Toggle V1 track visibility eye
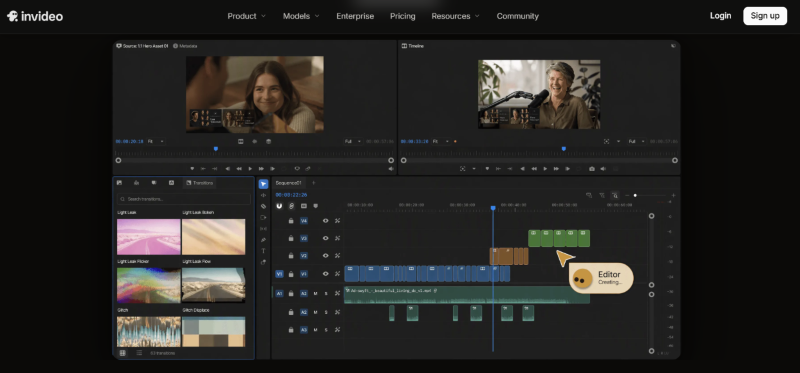This screenshot has height=373, width=800. [x=326, y=274]
